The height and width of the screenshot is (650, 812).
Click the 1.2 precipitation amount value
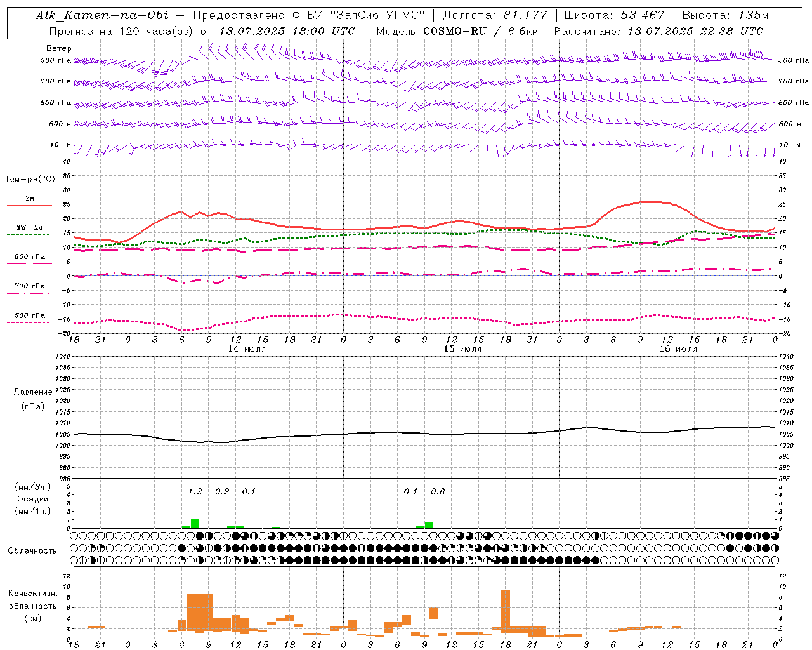[195, 492]
